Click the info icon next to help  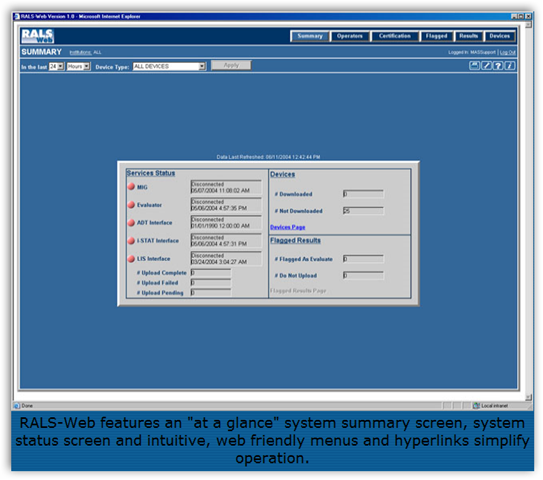click(x=510, y=65)
